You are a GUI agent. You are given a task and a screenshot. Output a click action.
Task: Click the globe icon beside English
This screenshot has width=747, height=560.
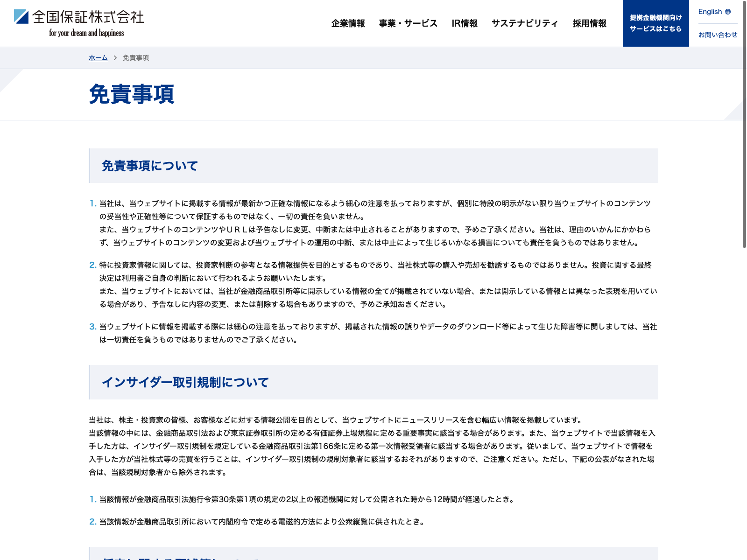pos(728,12)
